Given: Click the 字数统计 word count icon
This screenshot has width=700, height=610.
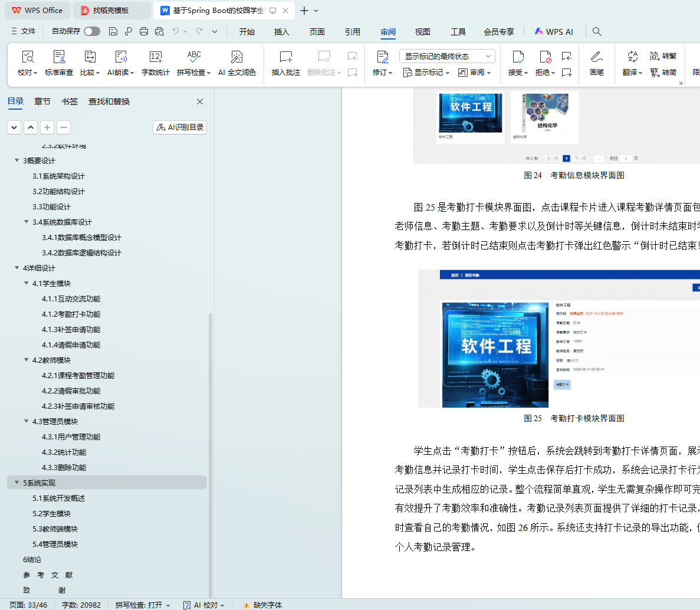Looking at the screenshot, I should pyautogui.click(x=155, y=57).
